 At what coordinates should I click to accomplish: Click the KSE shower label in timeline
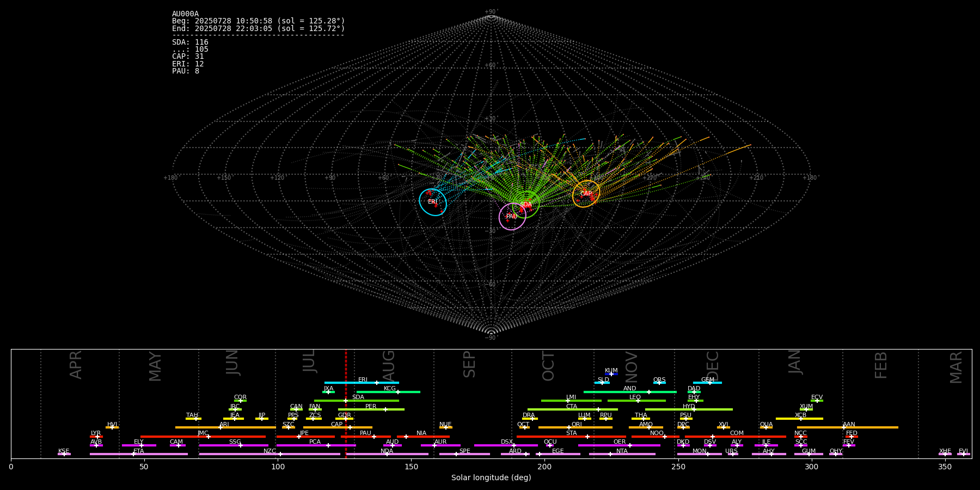[x=64, y=451]
